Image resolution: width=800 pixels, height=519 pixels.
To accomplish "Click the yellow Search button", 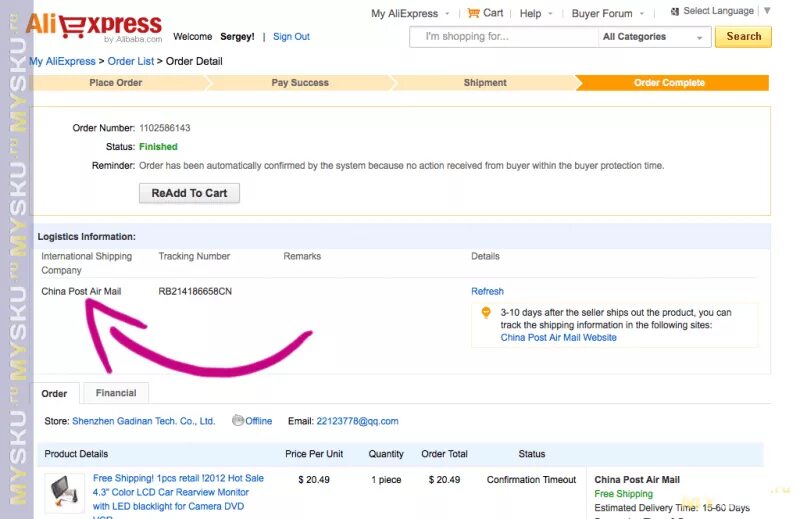I will [x=743, y=37].
